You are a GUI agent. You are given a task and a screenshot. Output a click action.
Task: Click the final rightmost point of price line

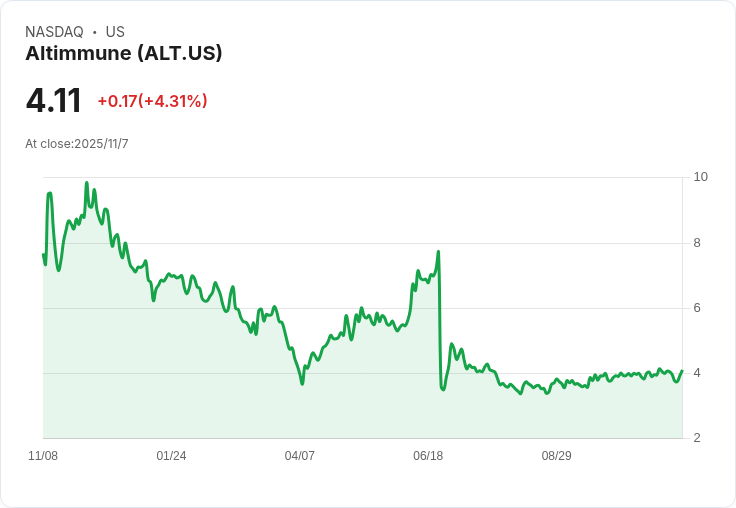pos(682,371)
